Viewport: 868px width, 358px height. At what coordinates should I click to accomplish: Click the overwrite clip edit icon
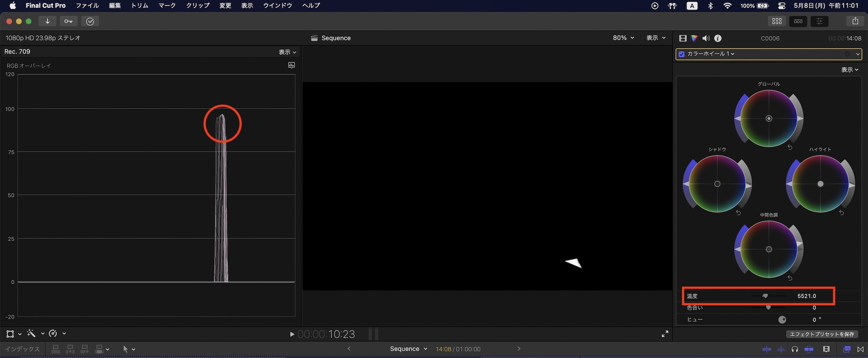[99, 349]
